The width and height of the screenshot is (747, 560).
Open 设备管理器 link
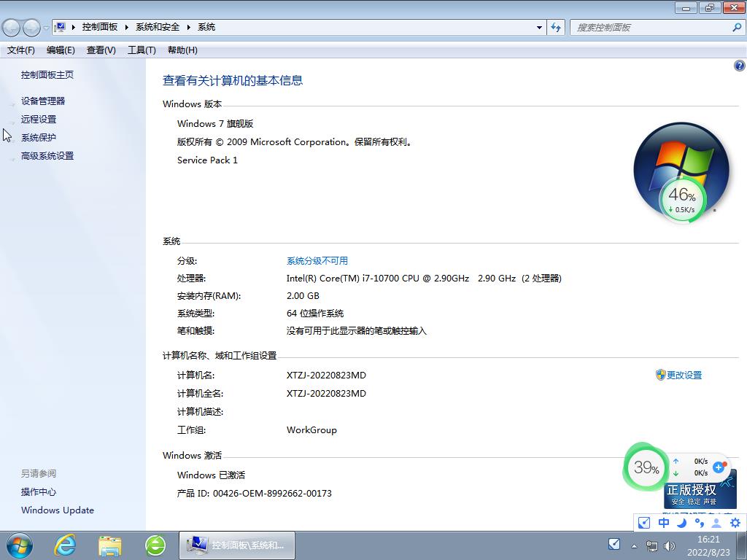[43, 101]
